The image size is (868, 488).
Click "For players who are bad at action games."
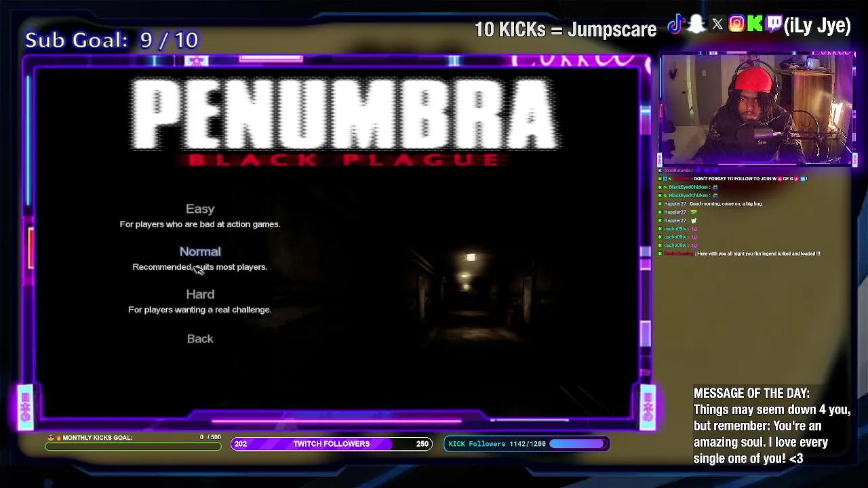point(200,224)
